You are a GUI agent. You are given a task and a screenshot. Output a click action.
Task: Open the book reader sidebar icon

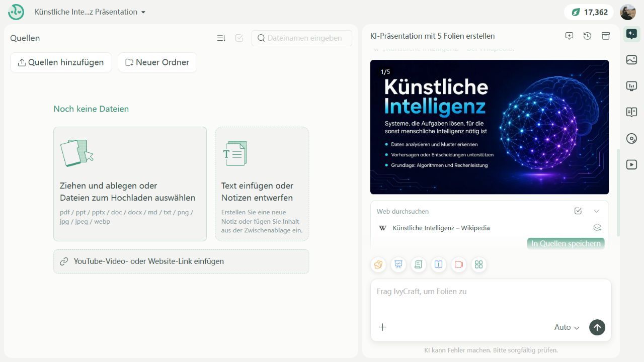[x=631, y=113]
